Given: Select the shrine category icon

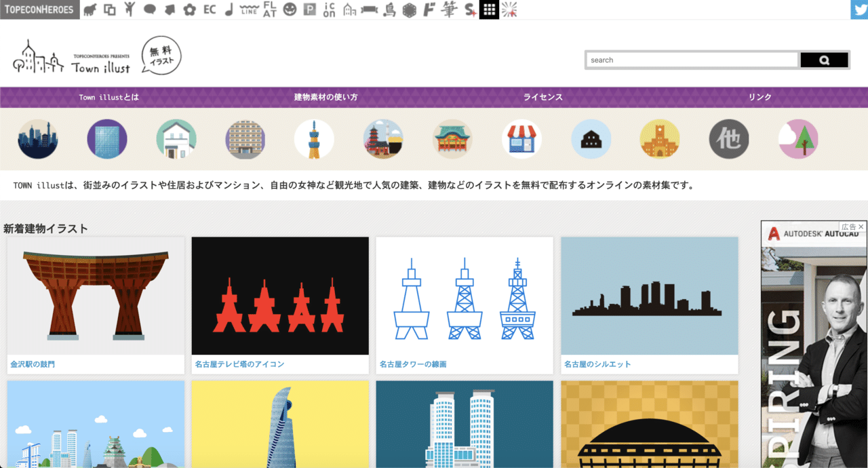Looking at the screenshot, I should 452,139.
